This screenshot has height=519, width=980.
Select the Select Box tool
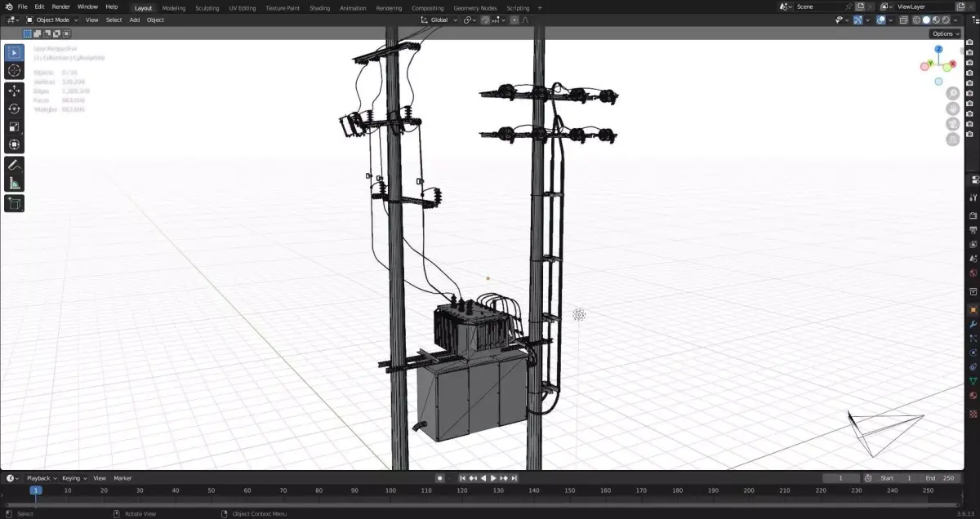click(x=14, y=53)
